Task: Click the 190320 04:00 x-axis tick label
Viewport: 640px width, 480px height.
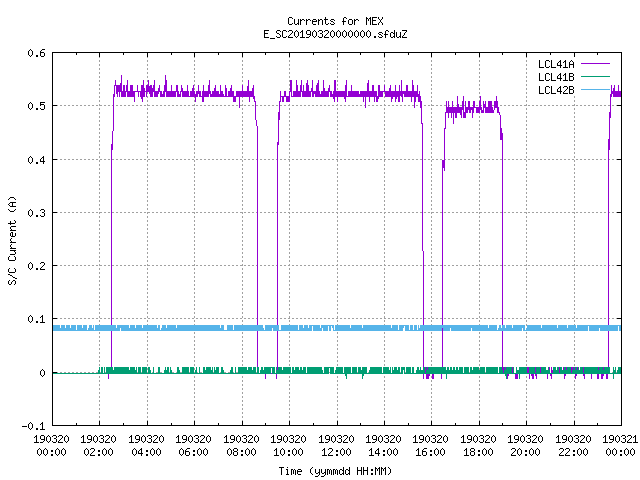Action: (146, 446)
